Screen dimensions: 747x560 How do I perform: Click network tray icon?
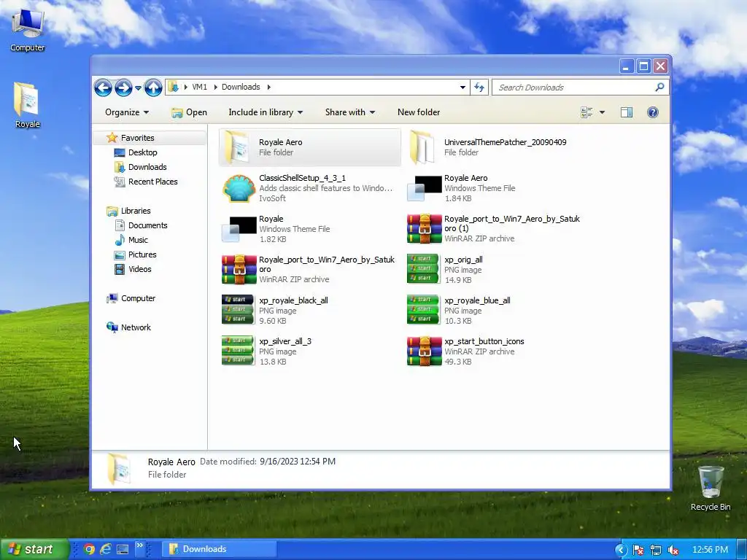[x=656, y=550]
